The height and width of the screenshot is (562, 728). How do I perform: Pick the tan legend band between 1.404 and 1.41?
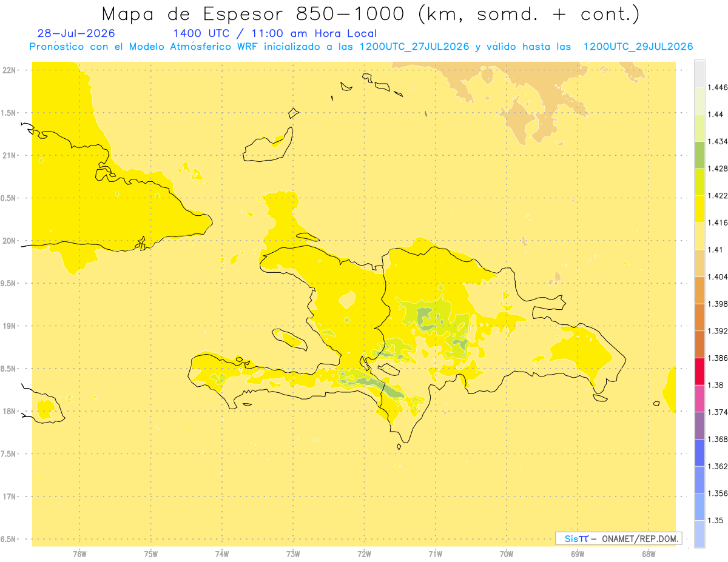point(699,263)
